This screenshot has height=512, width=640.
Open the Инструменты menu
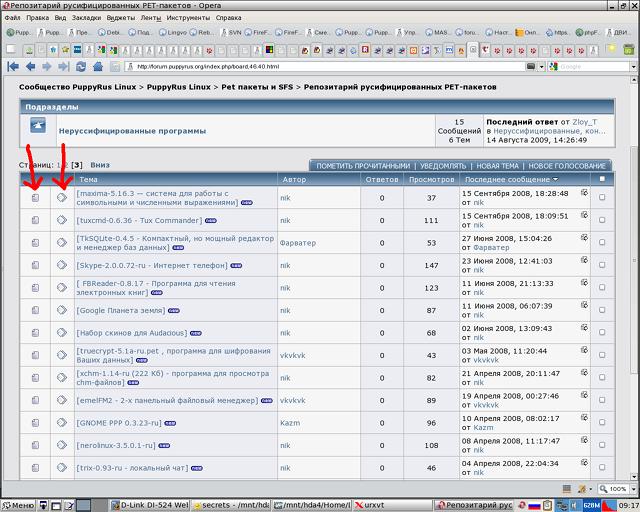[188, 18]
